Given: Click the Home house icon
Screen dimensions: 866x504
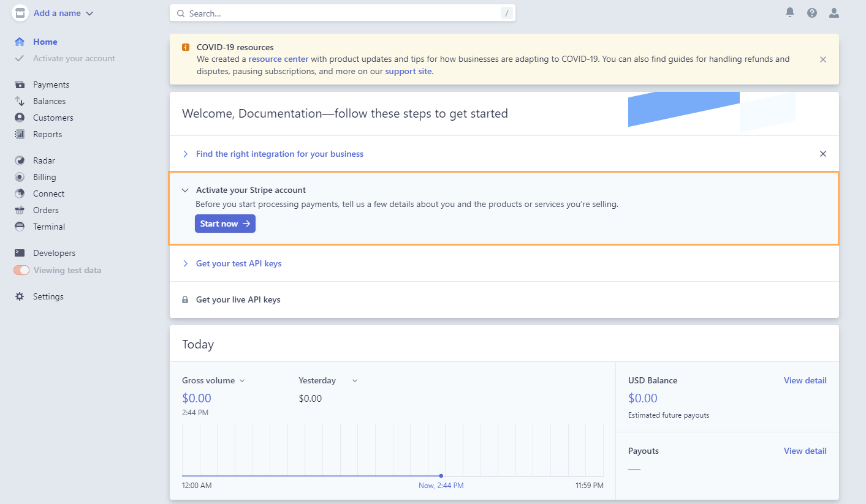Looking at the screenshot, I should [20, 42].
